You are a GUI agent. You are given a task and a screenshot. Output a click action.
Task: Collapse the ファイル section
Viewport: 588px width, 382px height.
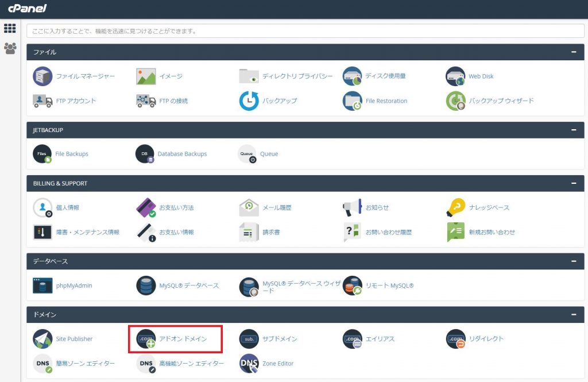point(574,52)
